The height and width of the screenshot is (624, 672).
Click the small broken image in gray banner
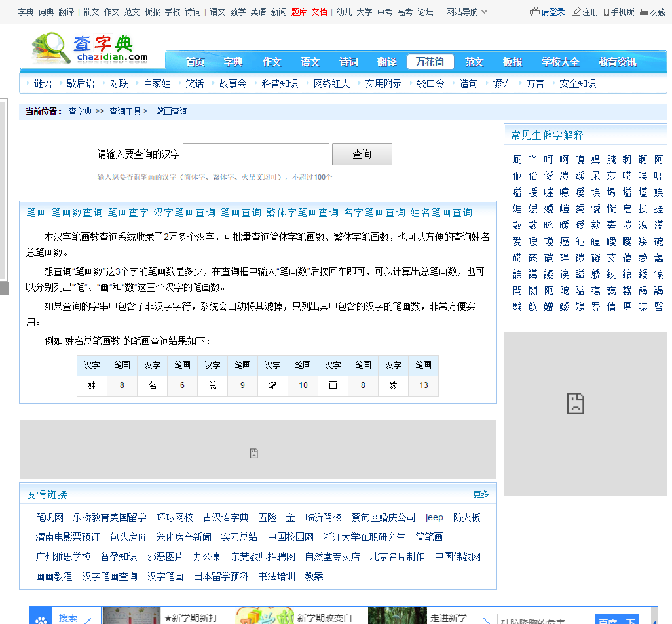pos(254,453)
